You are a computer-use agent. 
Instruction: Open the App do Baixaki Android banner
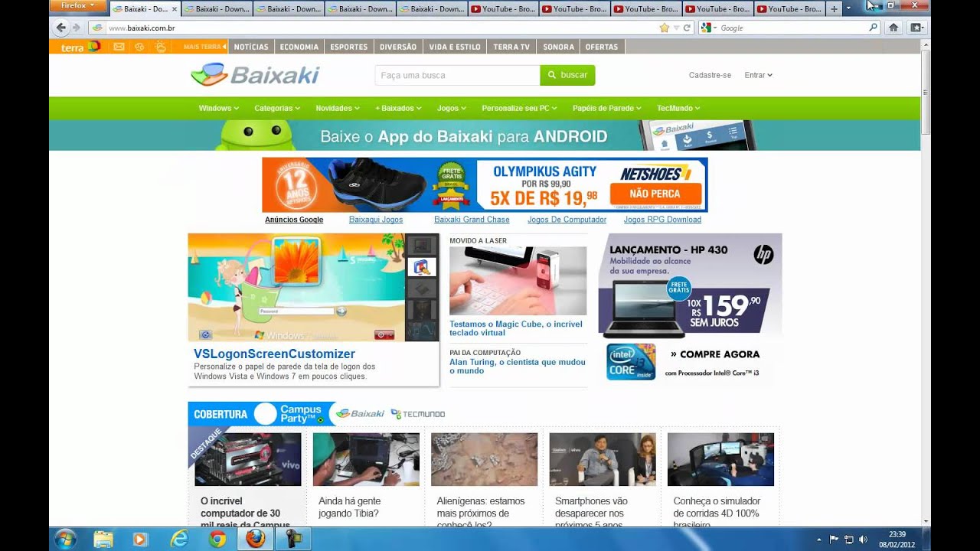tap(485, 135)
